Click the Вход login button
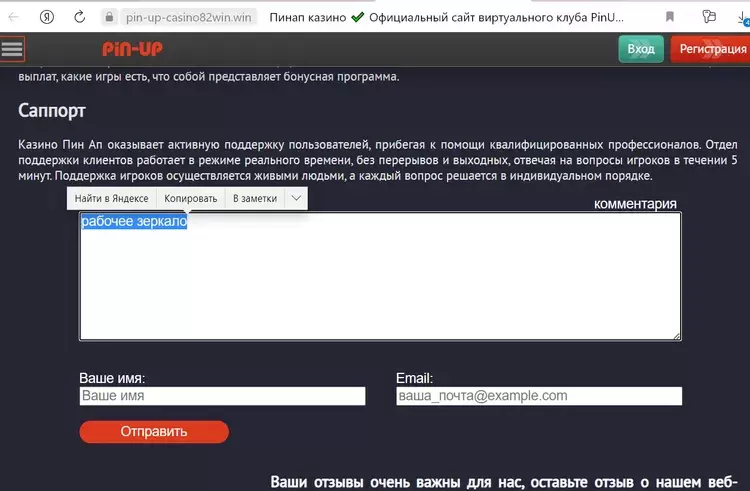750x491 pixels. (641, 49)
